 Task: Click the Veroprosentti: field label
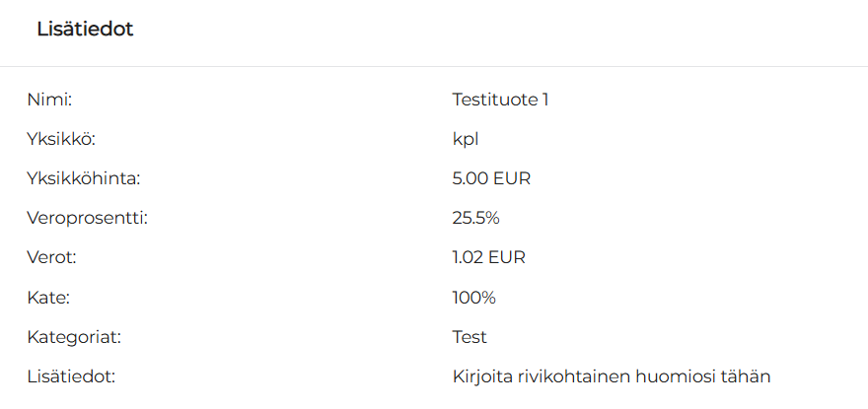pyautogui.click(x=87, y=218)
